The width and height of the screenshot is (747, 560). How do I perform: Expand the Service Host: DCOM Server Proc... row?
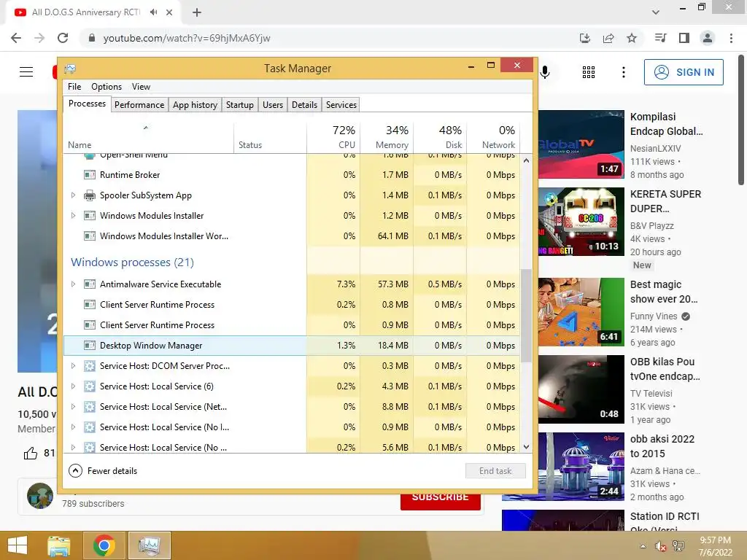tap(73, 366)
